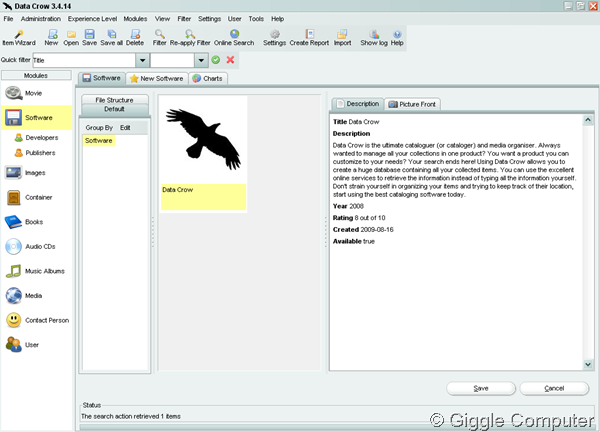The image size is (600, 432).
Task: Select the Books module
Action: pyautogui.click(x=36, y=222)
